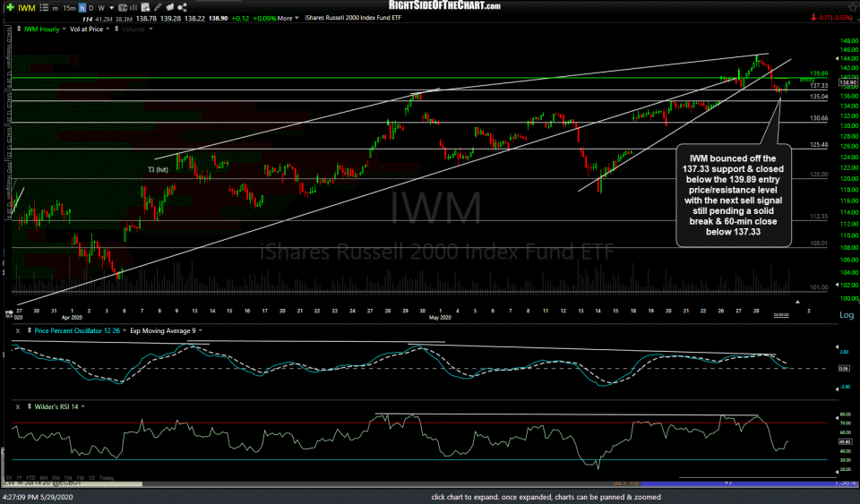The image size is (860, 504).
Task: Click the 137.33 support level label
Action: [819, 85]
